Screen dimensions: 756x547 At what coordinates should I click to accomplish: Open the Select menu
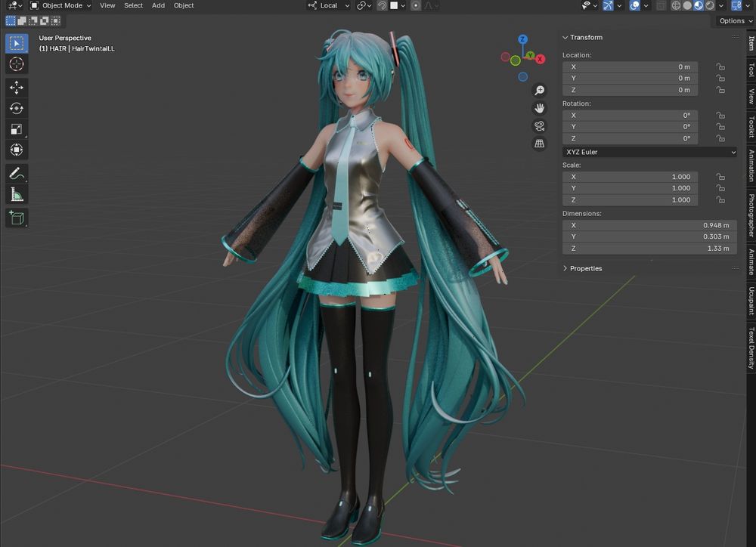(134, 6)
